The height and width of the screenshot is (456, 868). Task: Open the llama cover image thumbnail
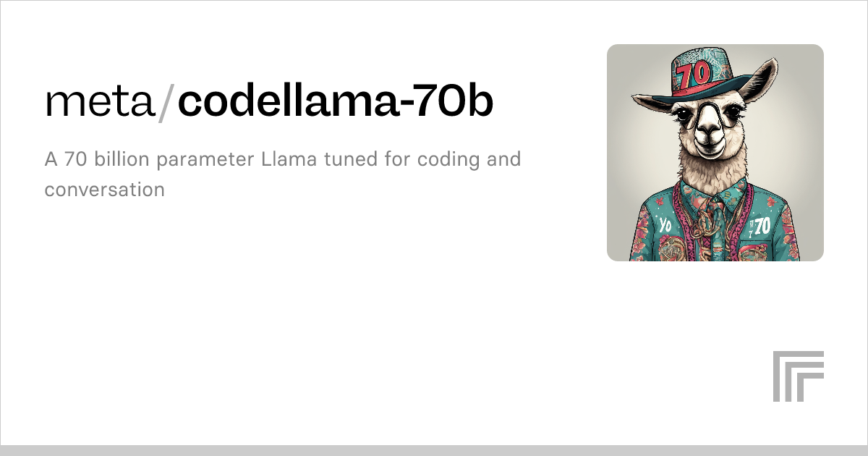[715, 153]
